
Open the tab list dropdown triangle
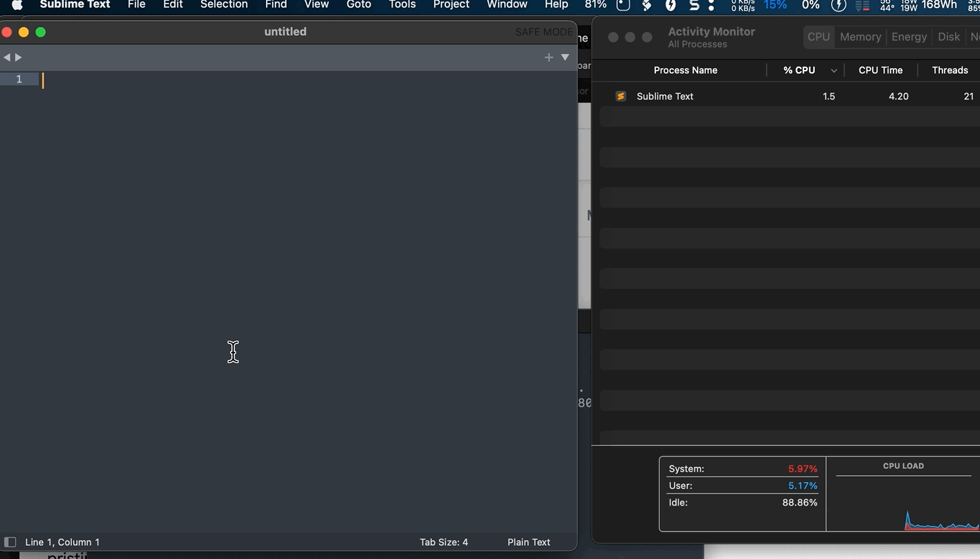point(565,57)
